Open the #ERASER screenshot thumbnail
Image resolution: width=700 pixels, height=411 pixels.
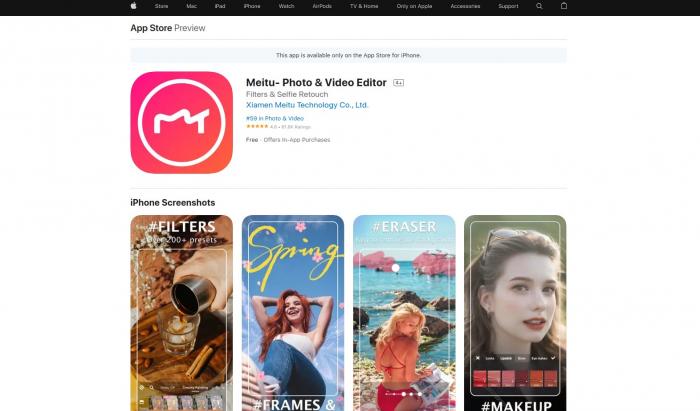pos(404,313)
